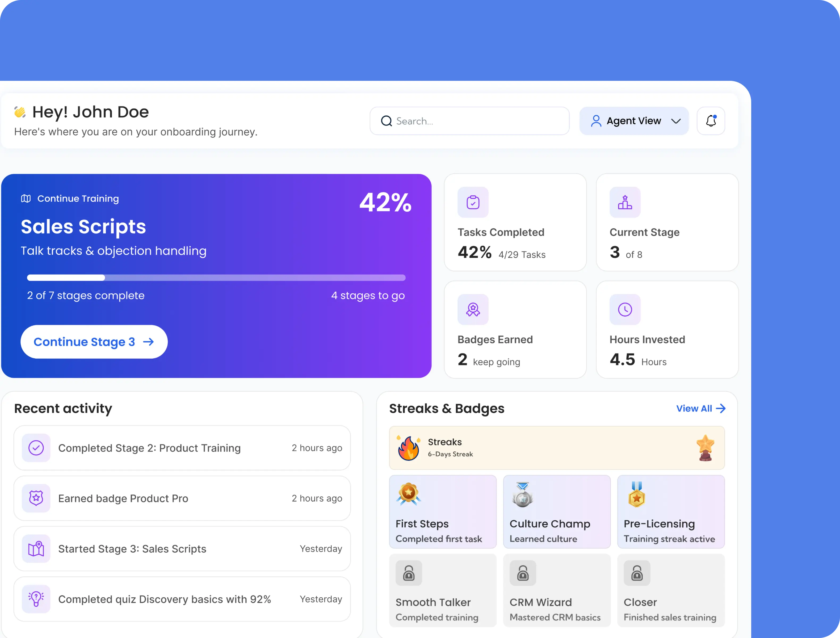Viewport: 840px width, 638px height.
Task: Click 'Mastered CRM basics' badge description
Action: click(555, 618)
